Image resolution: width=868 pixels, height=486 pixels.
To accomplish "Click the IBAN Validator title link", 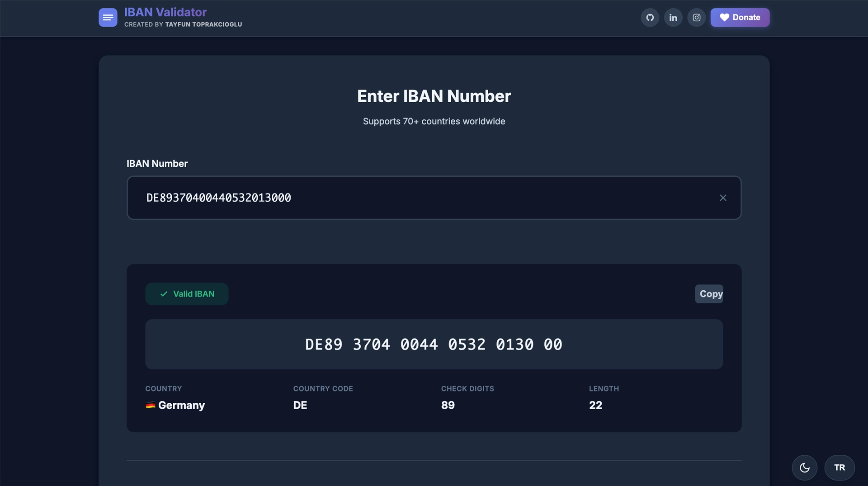I will tap(165, 12).
